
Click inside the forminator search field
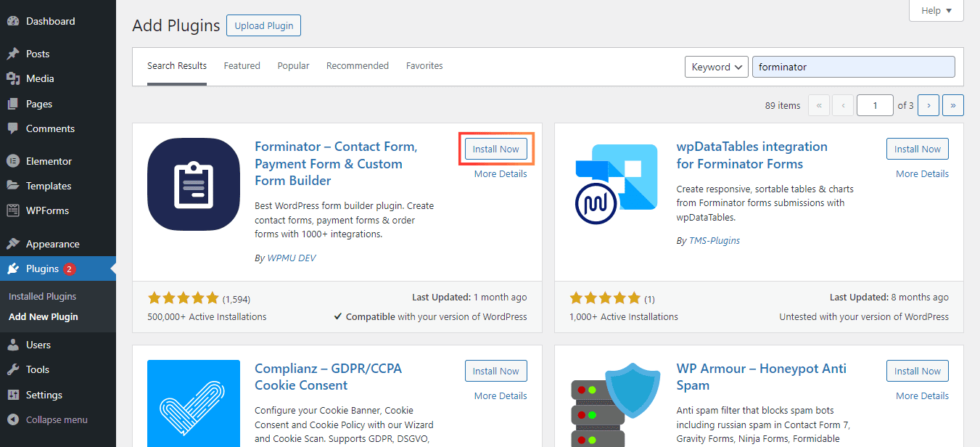click(853, 66)
